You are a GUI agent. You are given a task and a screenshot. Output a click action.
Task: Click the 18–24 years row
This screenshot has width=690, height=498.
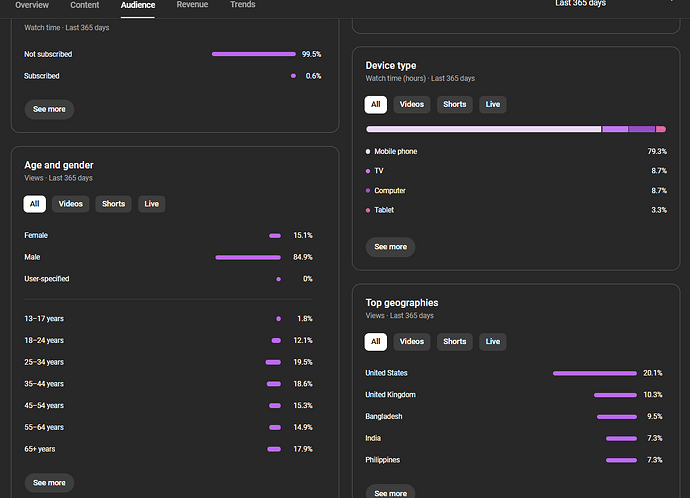coord(168,341)
